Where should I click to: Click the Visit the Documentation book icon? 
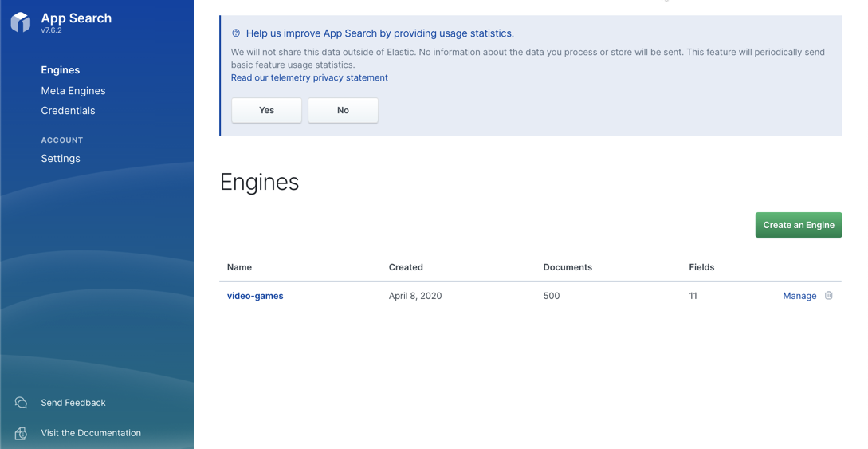pyautogui.click(x=21, y=433)
